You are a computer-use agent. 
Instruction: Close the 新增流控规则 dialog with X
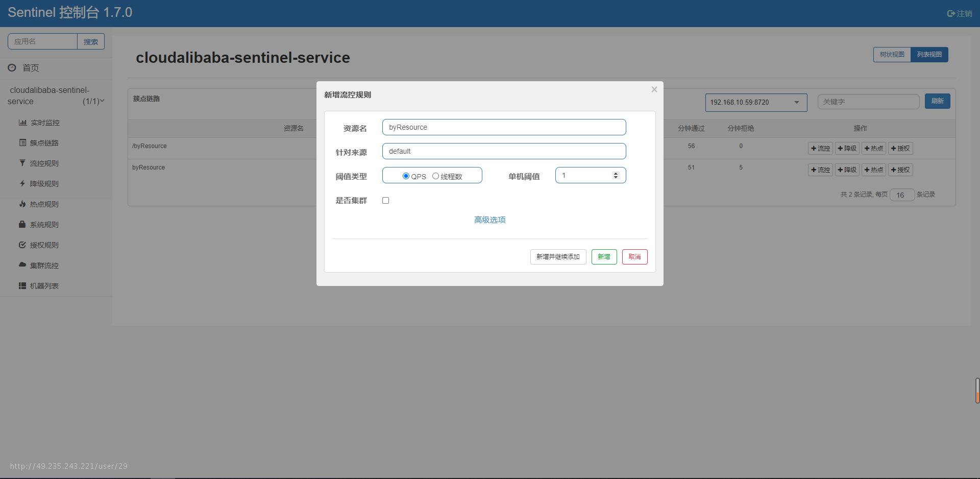point(654,89)
